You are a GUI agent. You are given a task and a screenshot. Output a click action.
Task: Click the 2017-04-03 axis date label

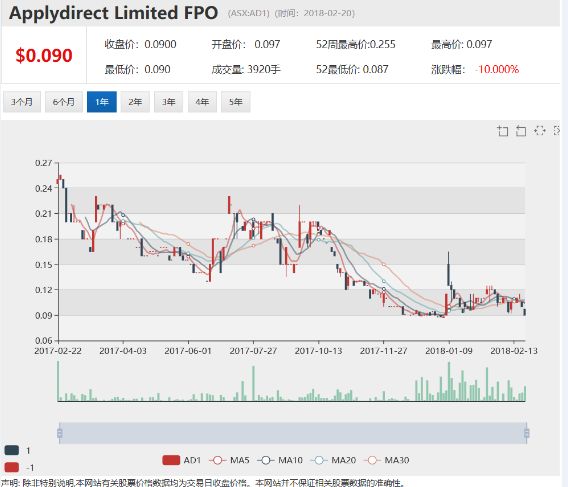tap(123, 351)
